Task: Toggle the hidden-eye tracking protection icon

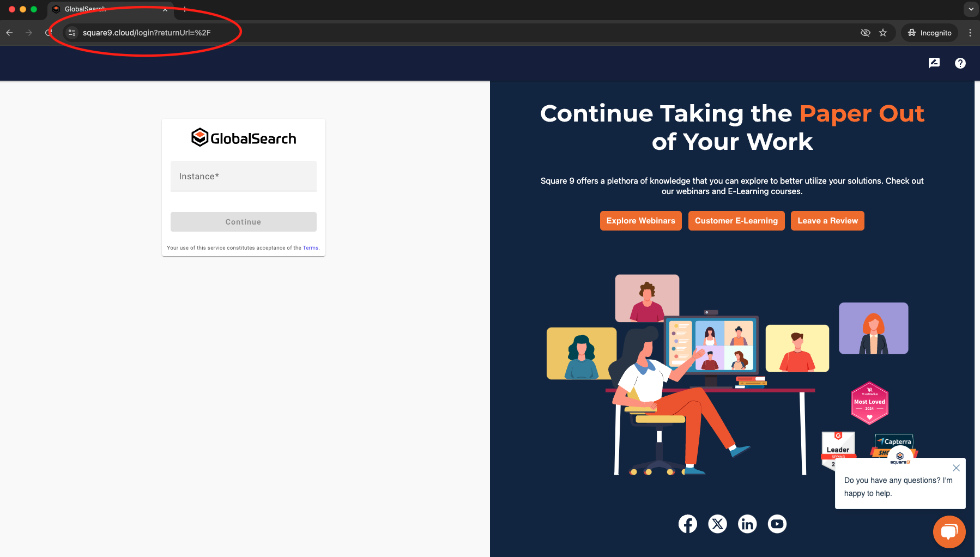Action: [x=865, y=33]
